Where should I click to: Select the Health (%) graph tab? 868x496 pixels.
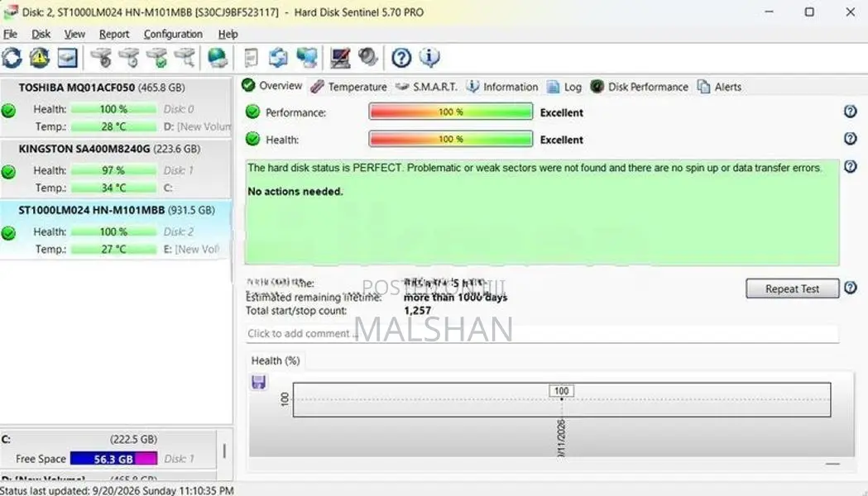(276, 360)
